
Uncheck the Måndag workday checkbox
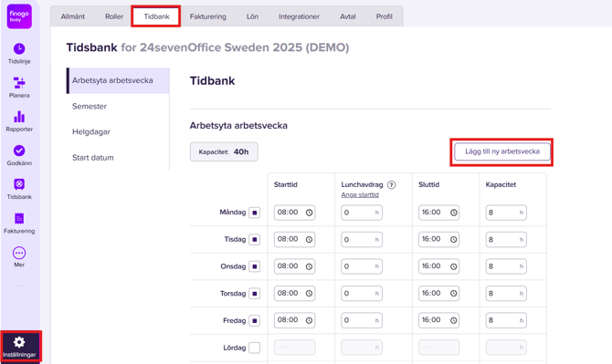point(255,213)
